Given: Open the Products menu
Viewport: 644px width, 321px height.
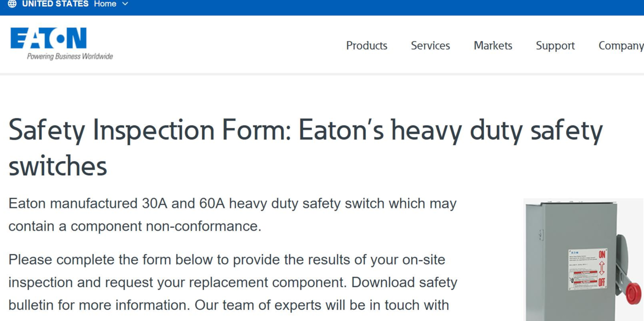Looking at the screenshot, I should 367,46.
